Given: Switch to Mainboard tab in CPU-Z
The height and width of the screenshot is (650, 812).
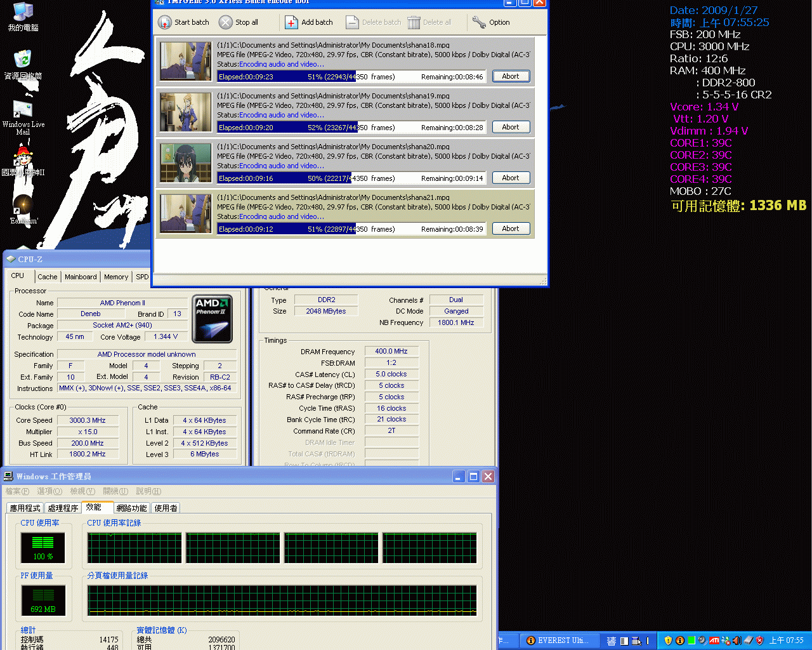Looking at the screenshot, I should [x=81, y=277].
